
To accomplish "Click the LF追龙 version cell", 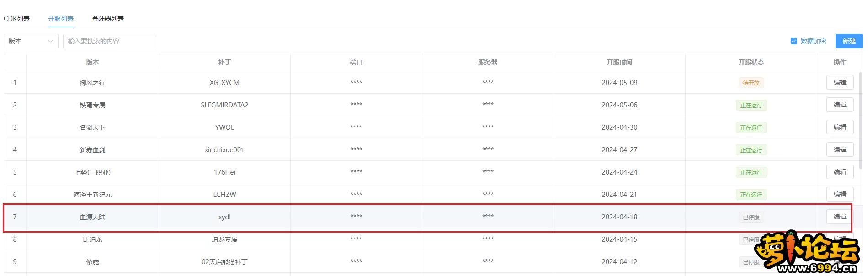I will click(x=92, y=239).
